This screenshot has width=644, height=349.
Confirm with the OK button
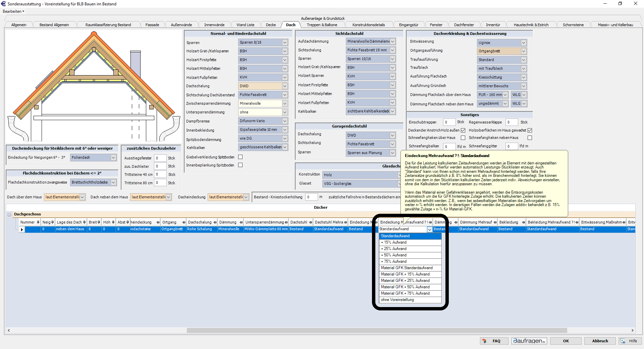[566, 341]
